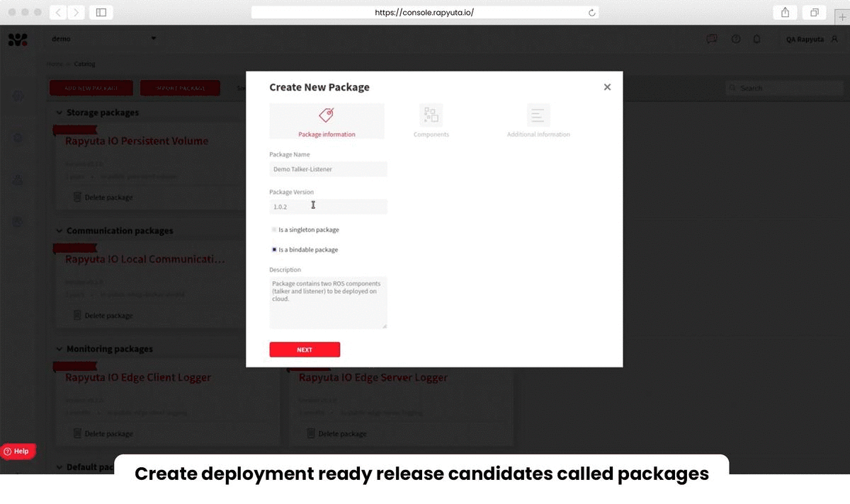Click the Create New Package dialog title
This screenshot has width=850, height=504.
click(x=319, y=87)
